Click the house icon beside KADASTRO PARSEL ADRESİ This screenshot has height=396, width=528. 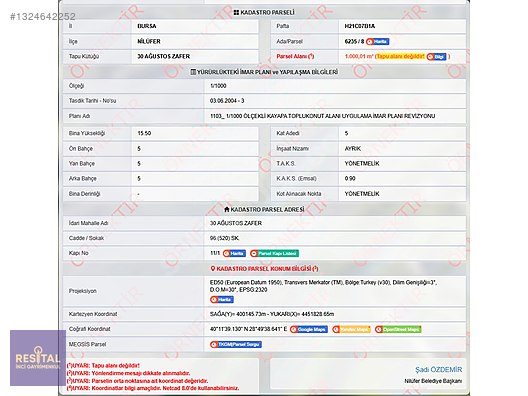pyautogui.click(x=227, y=209)
